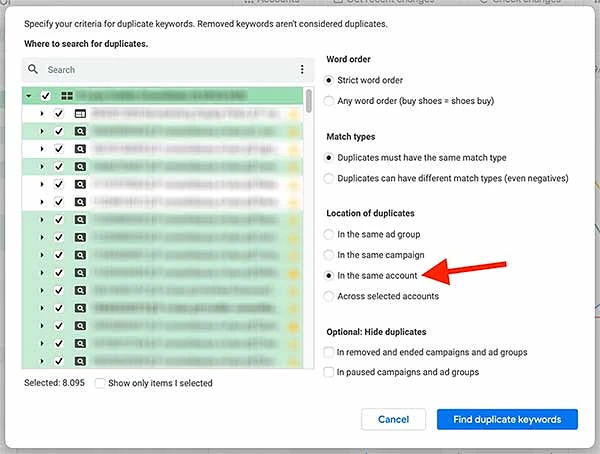This screenshot has width=600, height=454.
Task: Click the Cancel button
Action: 393,419
